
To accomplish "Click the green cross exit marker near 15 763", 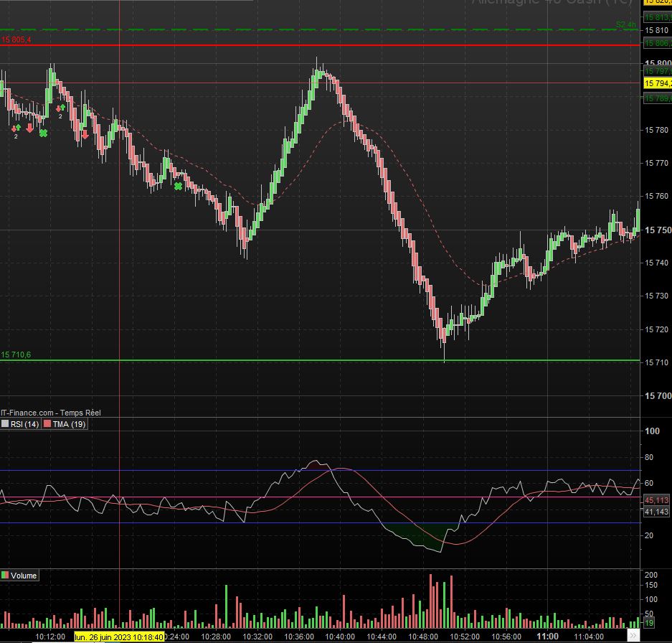I will pyautogui.click(x=179, y=186).
